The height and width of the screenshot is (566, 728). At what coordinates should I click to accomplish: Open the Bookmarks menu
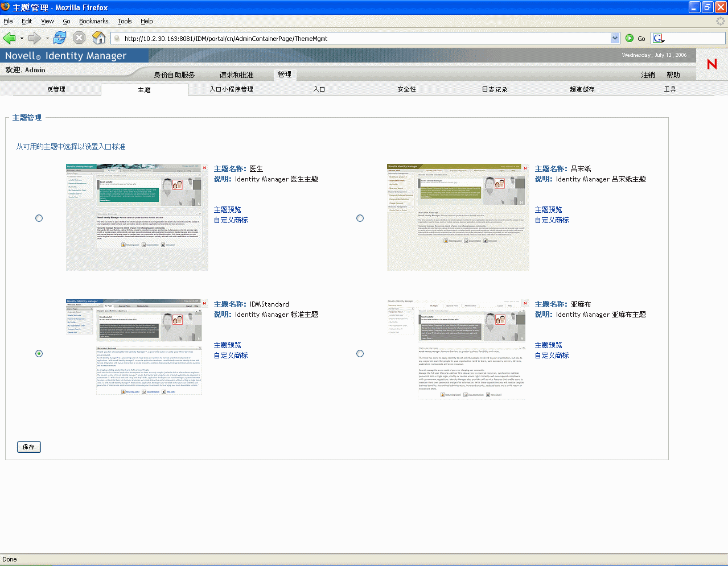click(x=93, y=21)
